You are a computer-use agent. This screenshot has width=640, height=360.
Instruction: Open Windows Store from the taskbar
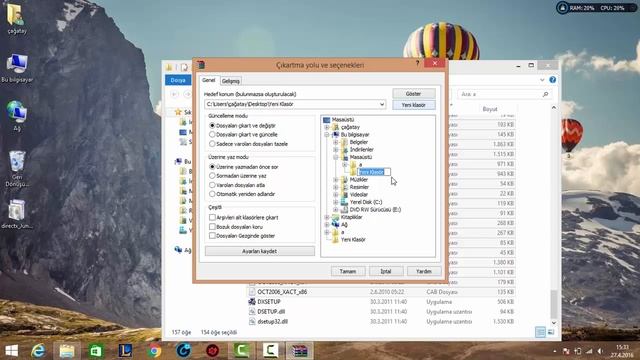pos(96,351)
